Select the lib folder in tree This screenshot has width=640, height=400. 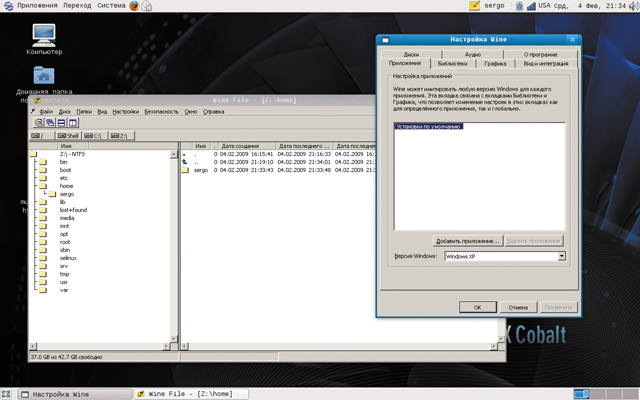pyautogui.click(x=62, y=202)
